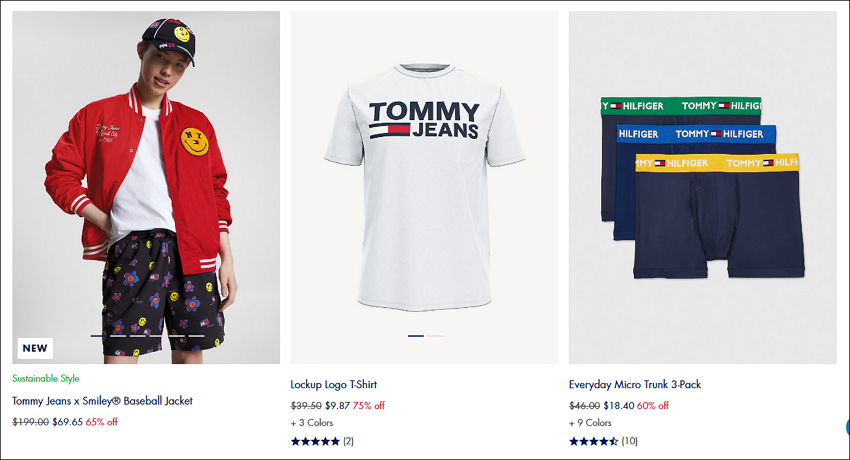Open the red Smiley baseball jacket photo
This screenshot has width=850, height=460.
[146, 187]
